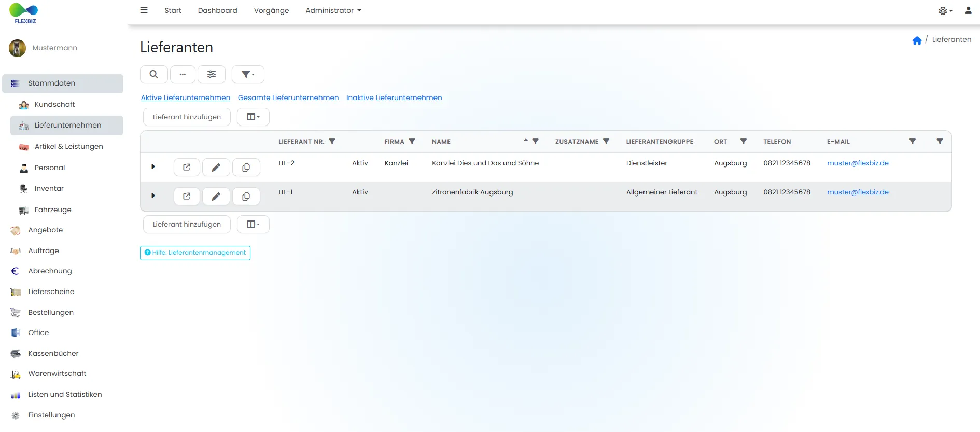Click the search magnifier button
Screen dimensions: 980x432
pyautogui.click(x=154, y=74)
